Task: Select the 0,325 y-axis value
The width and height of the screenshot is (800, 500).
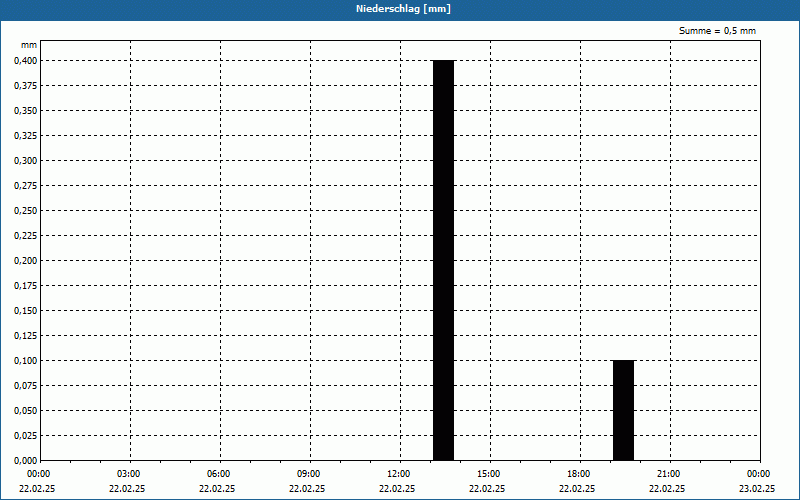Action: [x=26, y=136]
